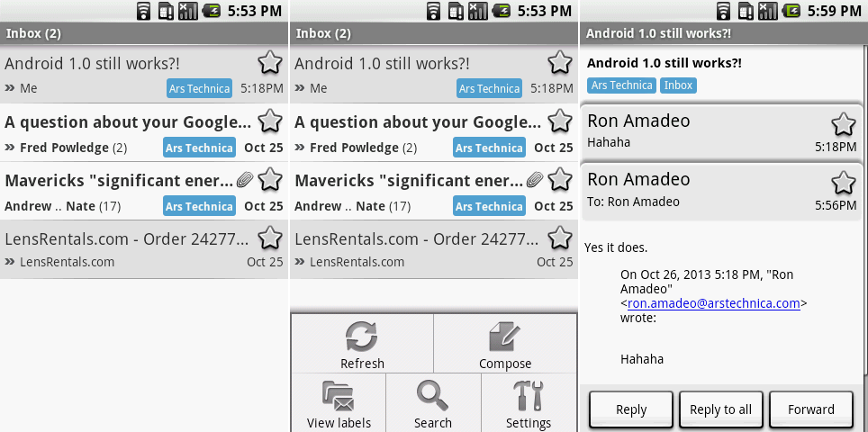Select View labels from the options menu
The width and height of the screenshot is (868, 432).
point(338,403)
